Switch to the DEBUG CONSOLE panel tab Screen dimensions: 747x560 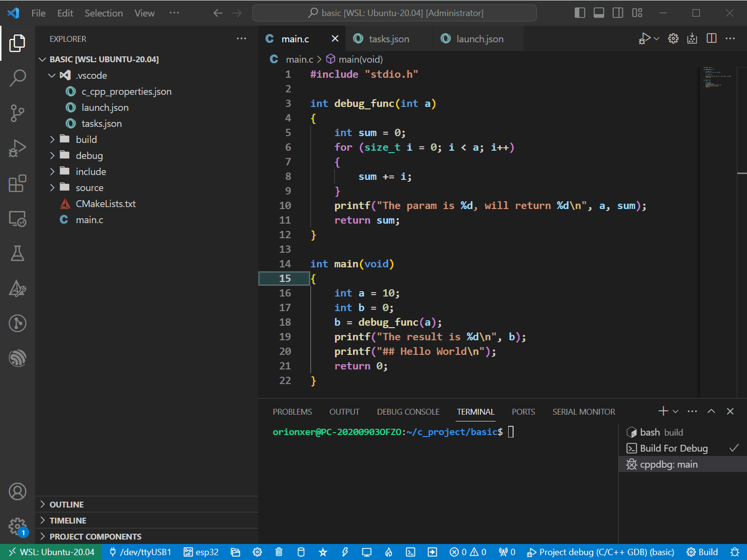click(x=408, y=412)
